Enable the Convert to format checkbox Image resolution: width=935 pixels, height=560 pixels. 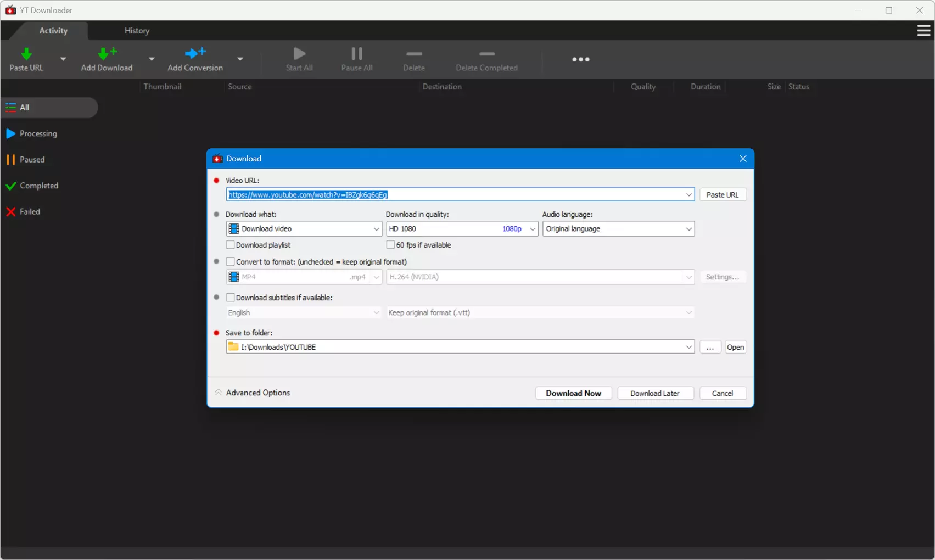click(231, 262)
